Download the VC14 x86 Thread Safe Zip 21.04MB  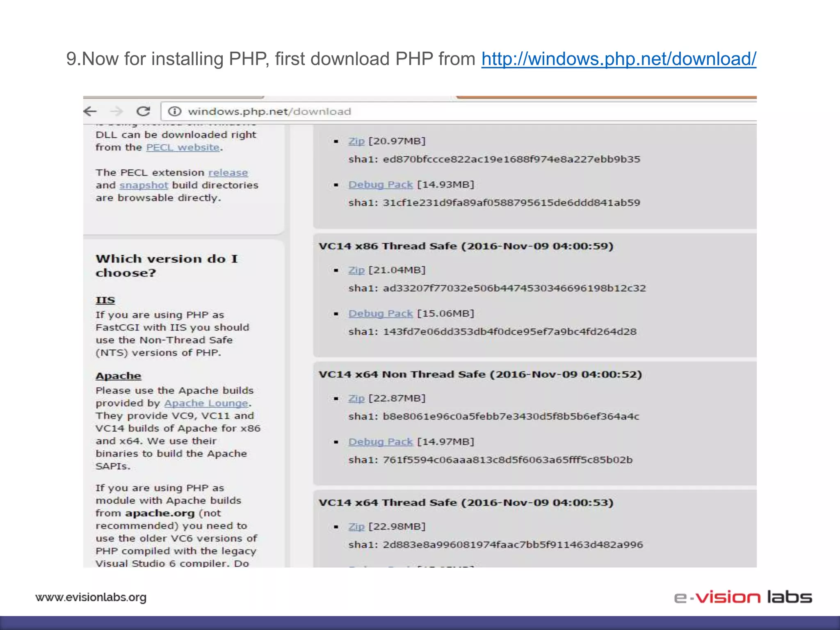(356, 270)
